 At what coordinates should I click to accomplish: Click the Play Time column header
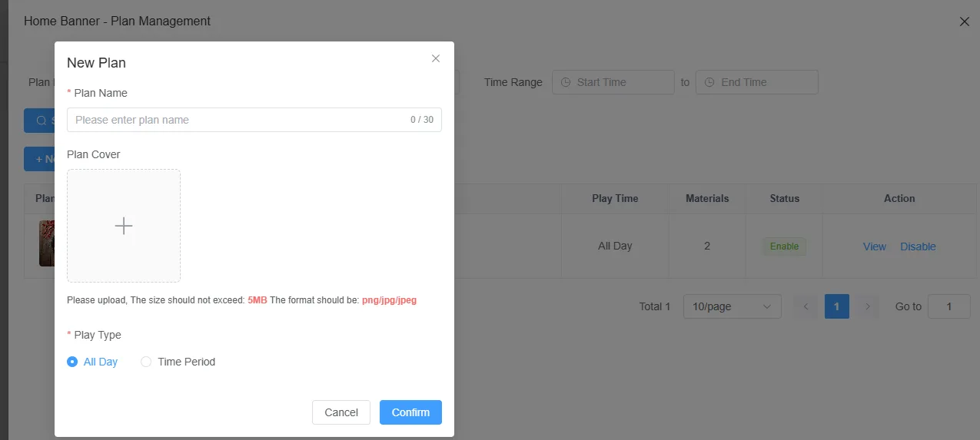pyautogui.click(x=615, y=198)
